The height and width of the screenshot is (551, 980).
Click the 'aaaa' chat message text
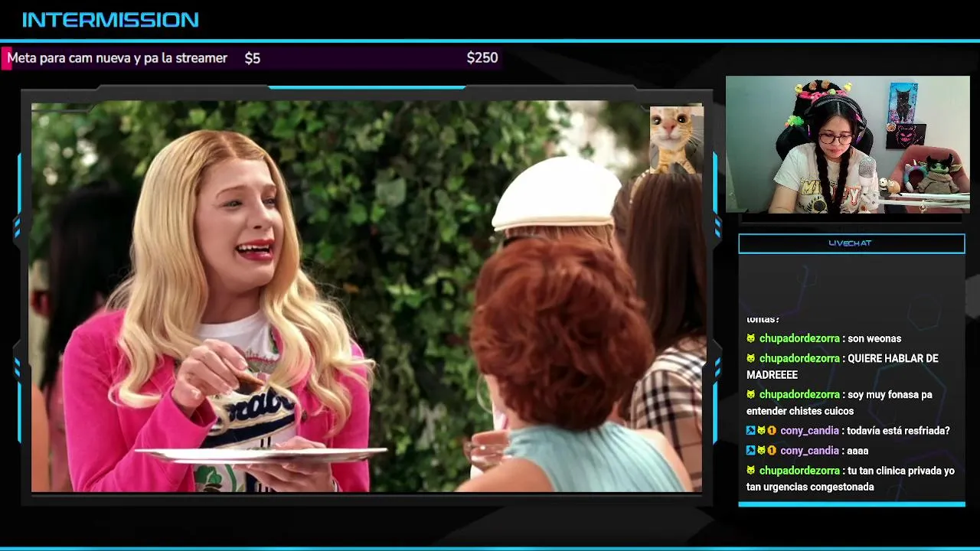(x=857, y=451)
